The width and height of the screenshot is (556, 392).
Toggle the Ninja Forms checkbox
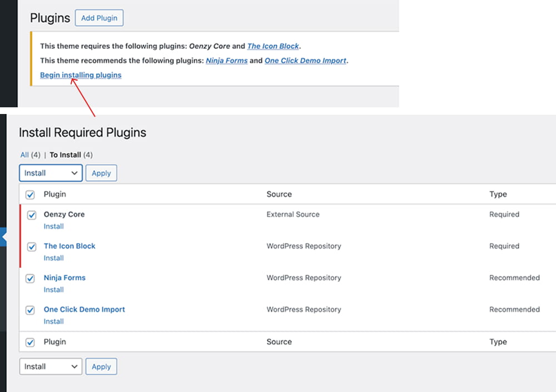point(31,277)
